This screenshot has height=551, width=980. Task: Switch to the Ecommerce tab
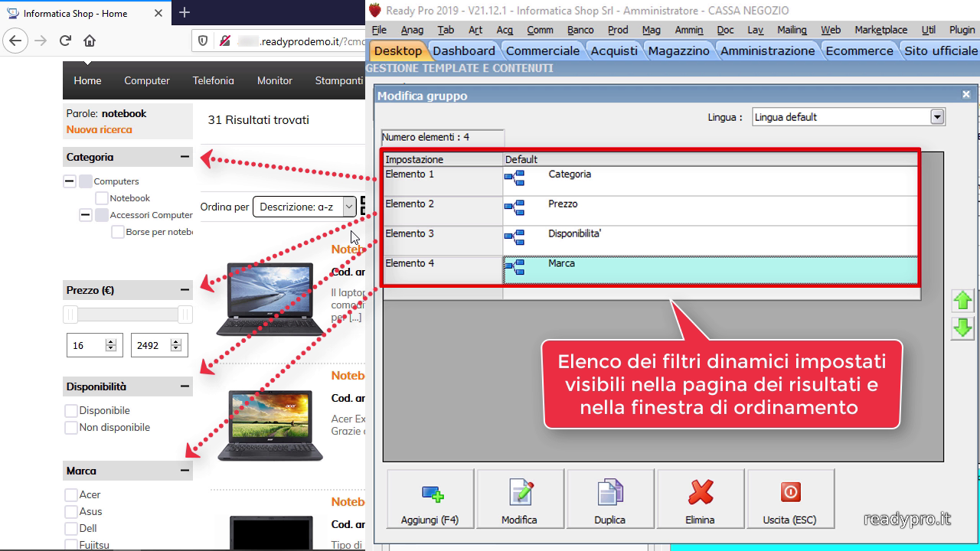tap(859, 51)
